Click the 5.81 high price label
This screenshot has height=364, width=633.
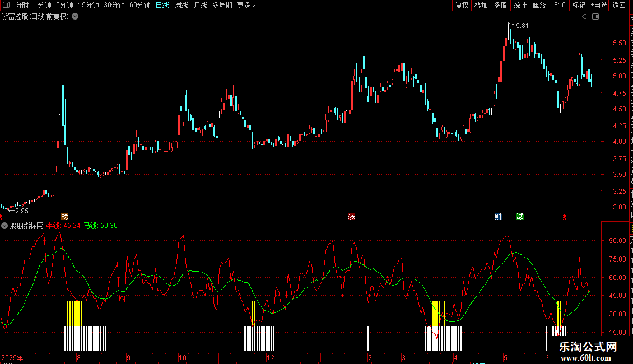522,26
